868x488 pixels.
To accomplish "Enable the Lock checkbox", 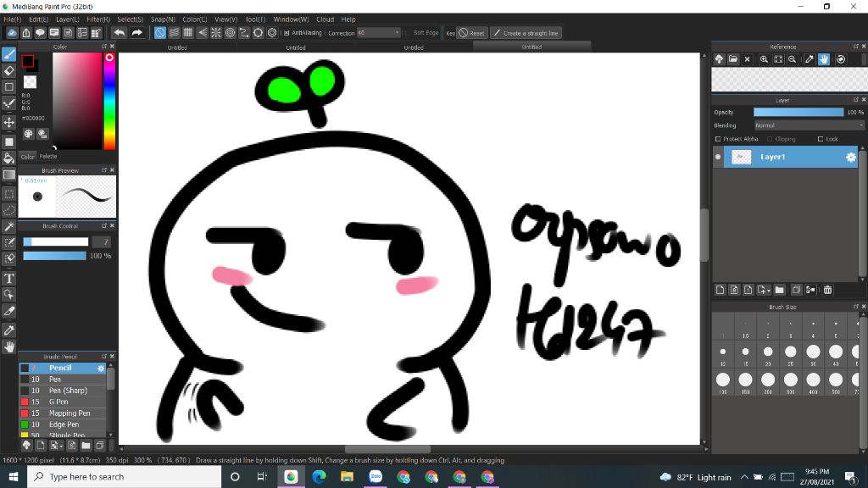I will tap(821, 139).
